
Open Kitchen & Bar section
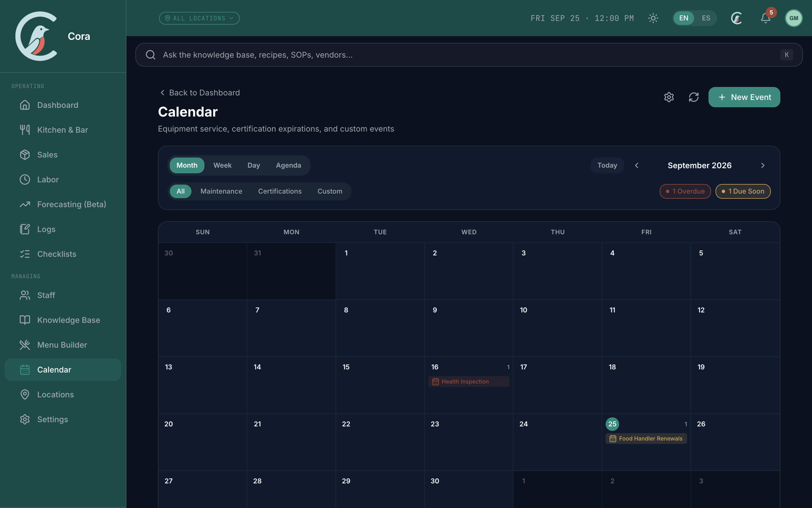coord(63,130)
